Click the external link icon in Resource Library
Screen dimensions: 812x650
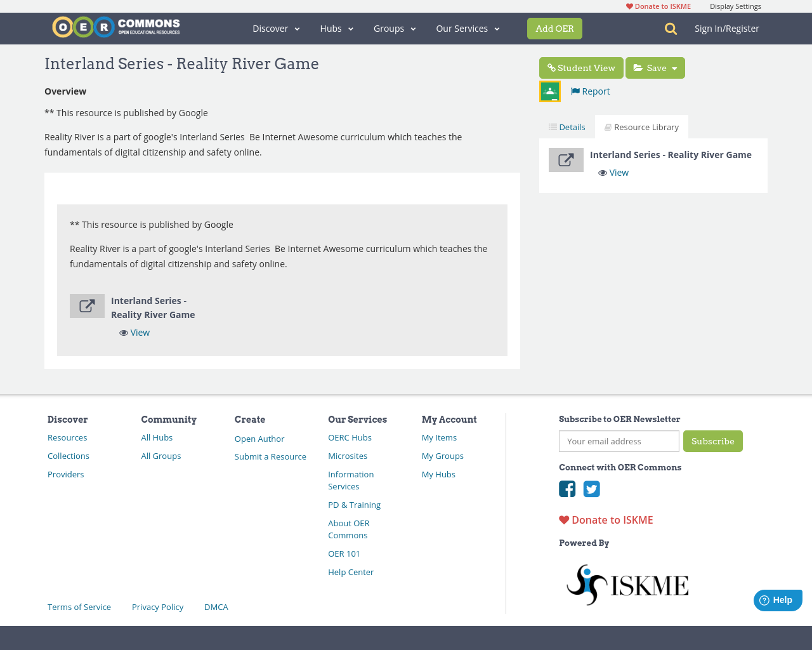(566, 160)
